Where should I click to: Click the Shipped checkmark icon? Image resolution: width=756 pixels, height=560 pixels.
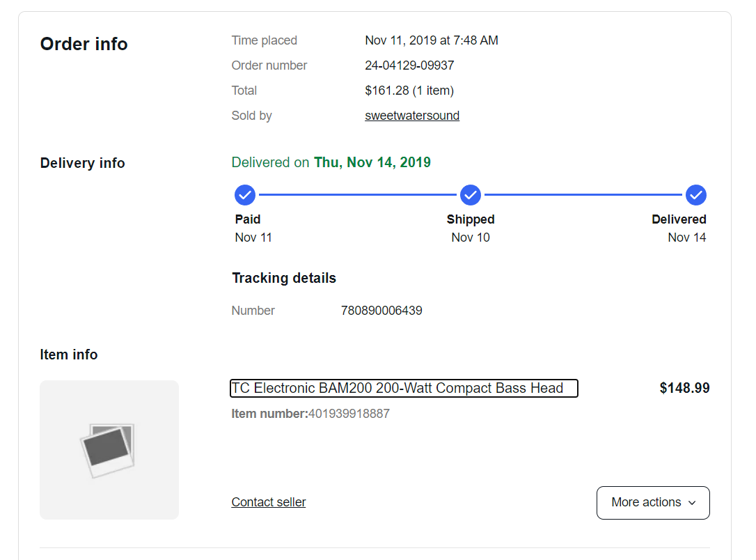[x=471, y=195]
